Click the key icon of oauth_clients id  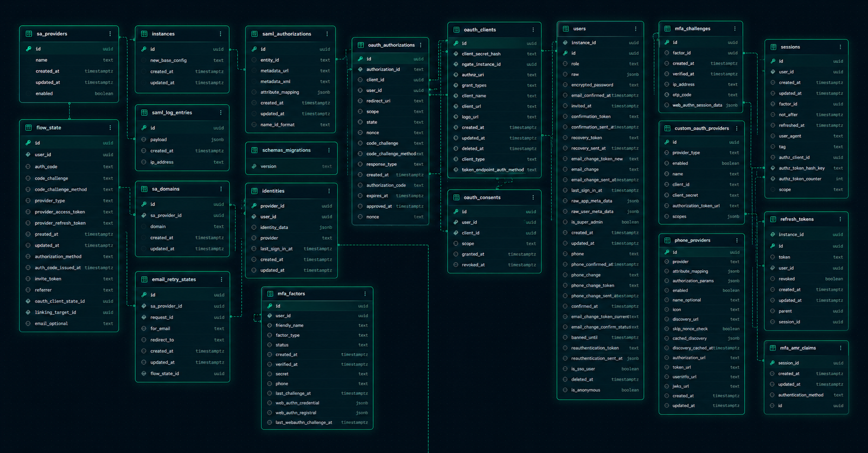(x=456, y=43)
